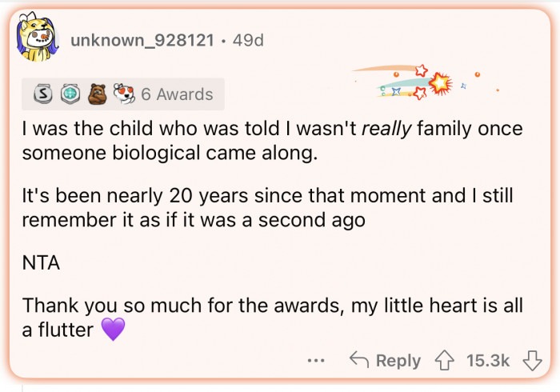Click the Reply button
Viewport: 560px width, 392px height.
point(386,361)
